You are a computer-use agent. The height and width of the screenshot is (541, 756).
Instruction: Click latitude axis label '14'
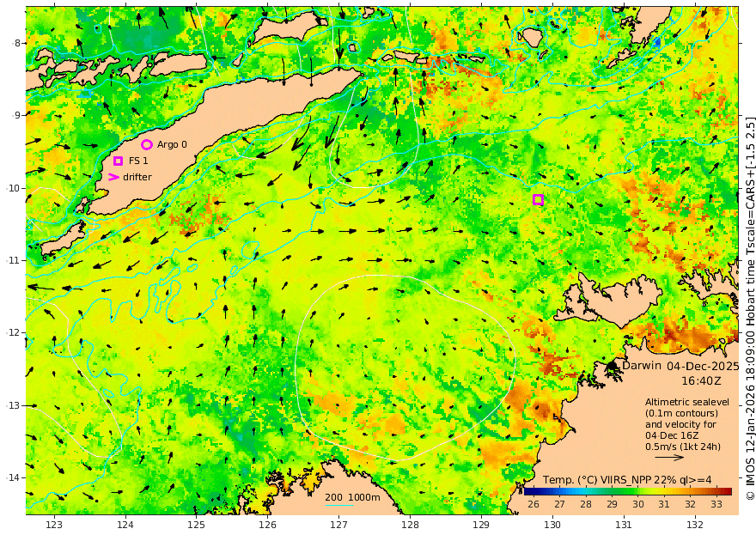[14, 478]
